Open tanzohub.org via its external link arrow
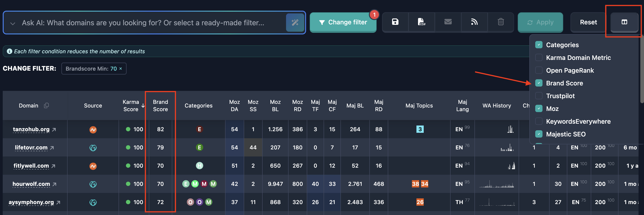Image resolution: width=644 pixels, height=215 pixels. coord(54,129)
